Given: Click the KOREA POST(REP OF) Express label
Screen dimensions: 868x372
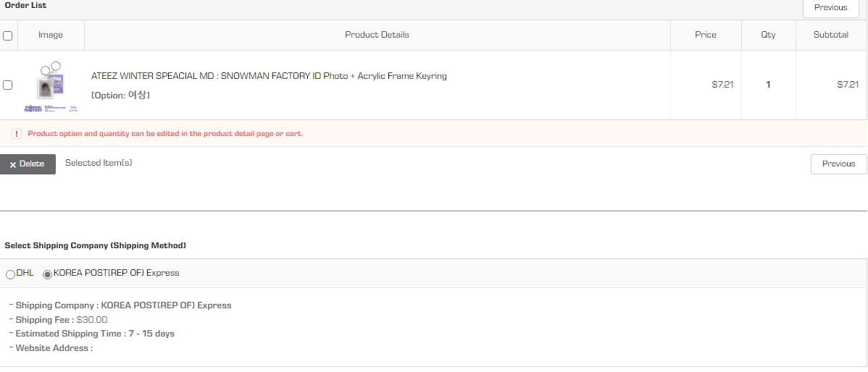Looking at the screenshot, I should tap(116, 273).
